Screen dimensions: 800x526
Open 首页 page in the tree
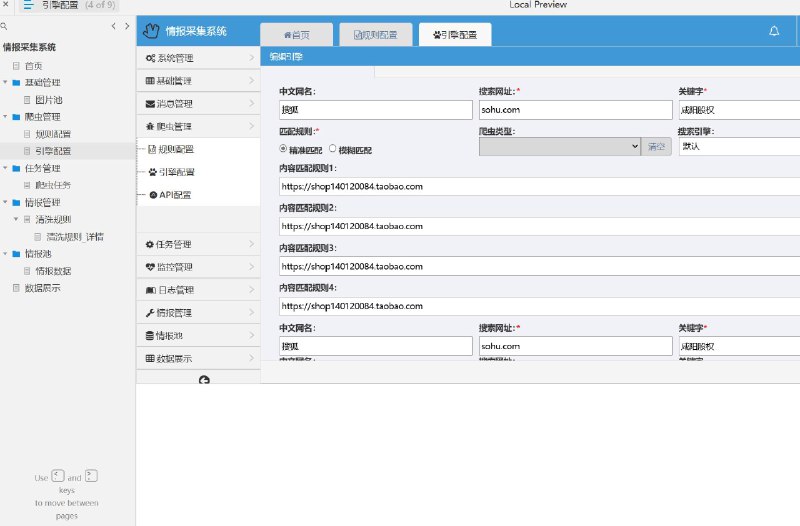33,66
